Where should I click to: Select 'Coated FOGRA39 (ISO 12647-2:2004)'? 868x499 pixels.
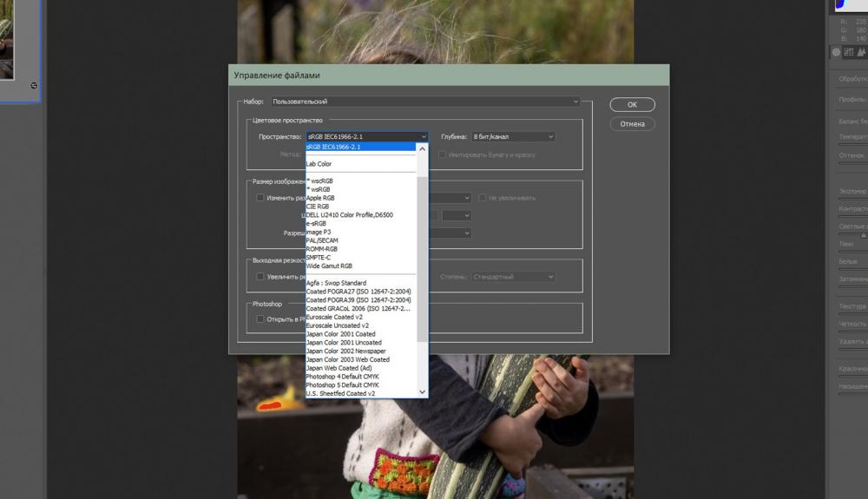click(360, 300)
